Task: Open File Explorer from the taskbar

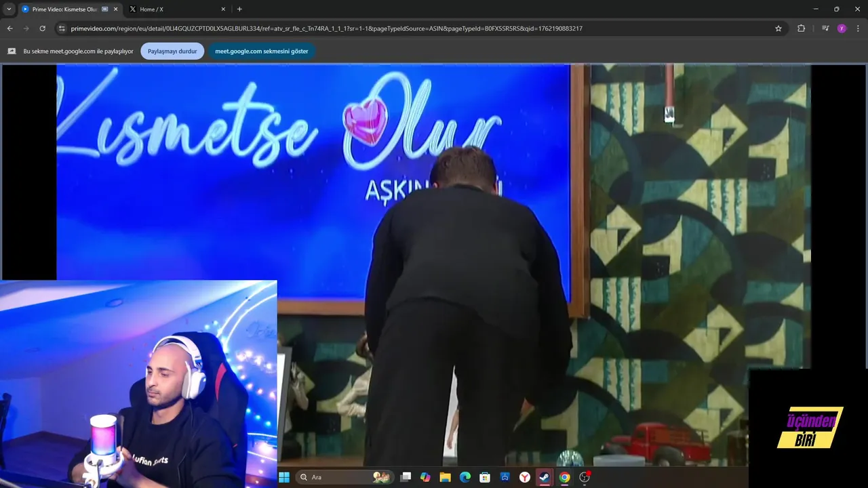Action: pos(445,477)
